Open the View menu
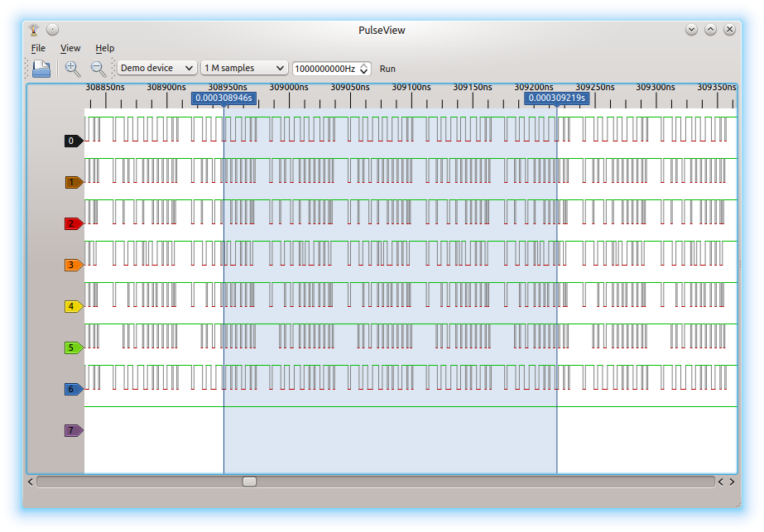 coord(70,48)
